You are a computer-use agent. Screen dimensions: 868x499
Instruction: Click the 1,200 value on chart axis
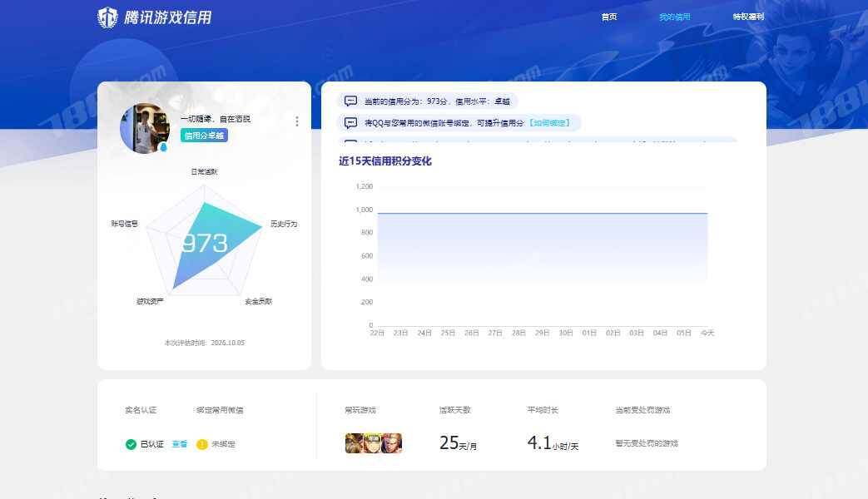pyautogui.click(x=365, y=186)
